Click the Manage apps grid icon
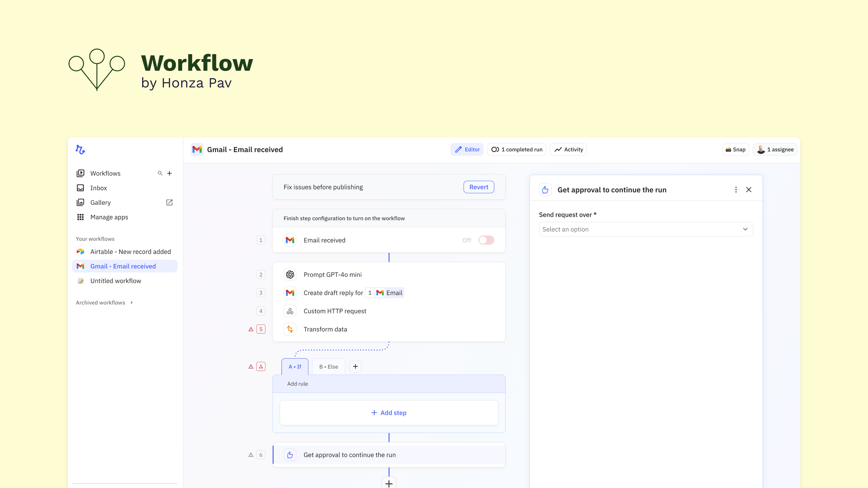Viewport: 868px width, 488px height. tap(80, 217)
